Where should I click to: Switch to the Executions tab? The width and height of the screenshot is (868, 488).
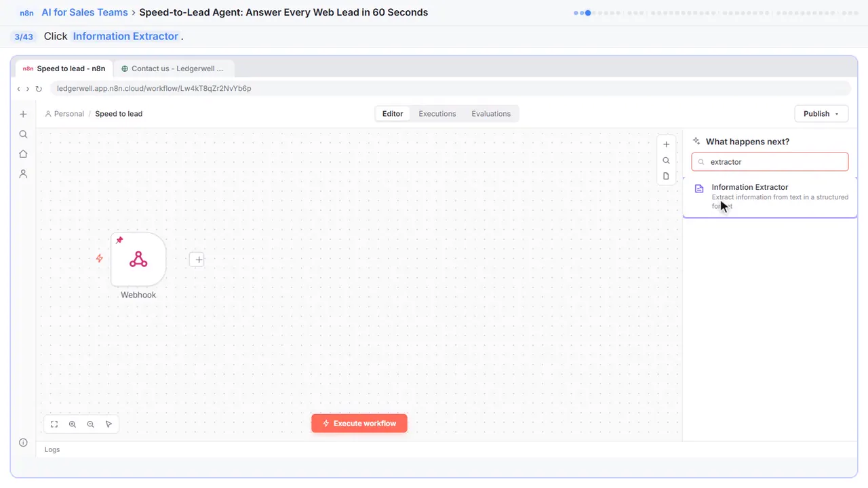pyautogui.click(x=437, y=114)
